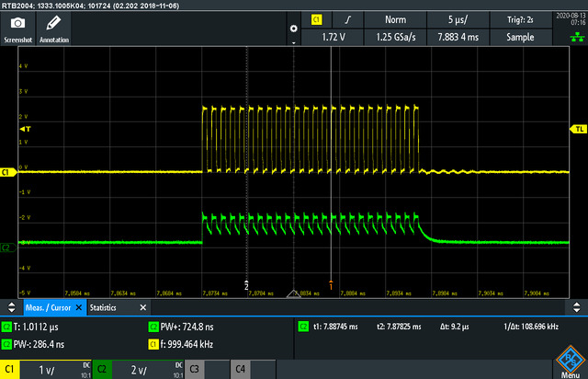Select the PW-: 286.4 ns measurement
588x379 pixels.
tap(39, 344)
